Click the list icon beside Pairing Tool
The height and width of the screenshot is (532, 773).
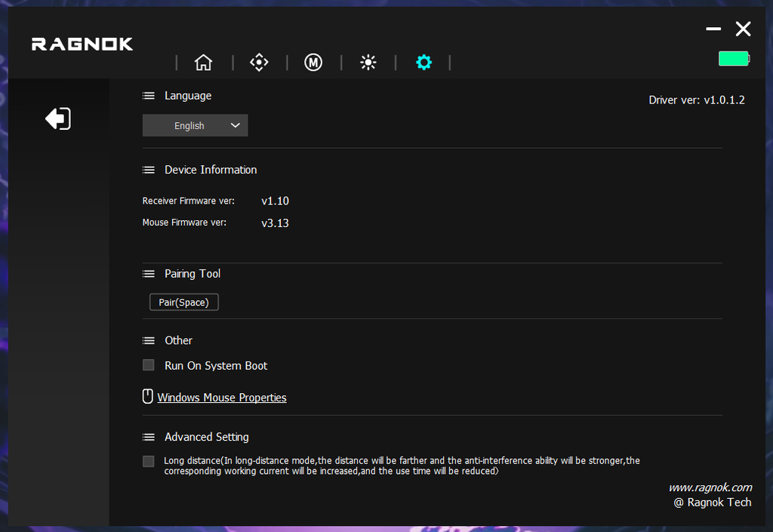click(149, 274)
